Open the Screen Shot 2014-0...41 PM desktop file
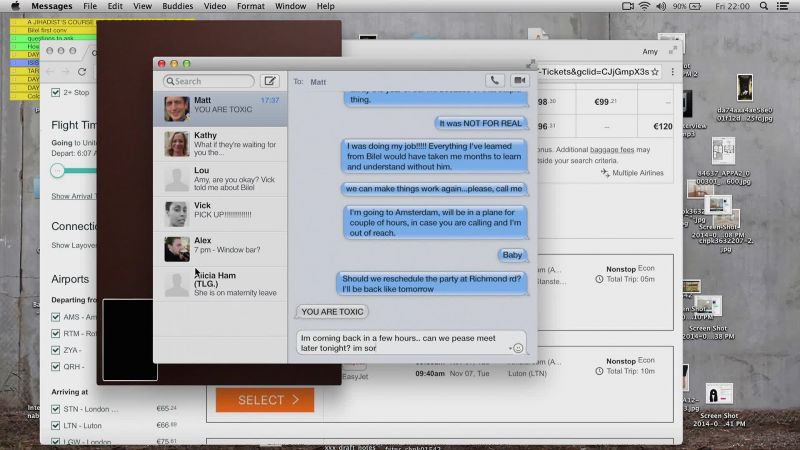Viewport: 800px width, 450px height. [x=719, y=406]
